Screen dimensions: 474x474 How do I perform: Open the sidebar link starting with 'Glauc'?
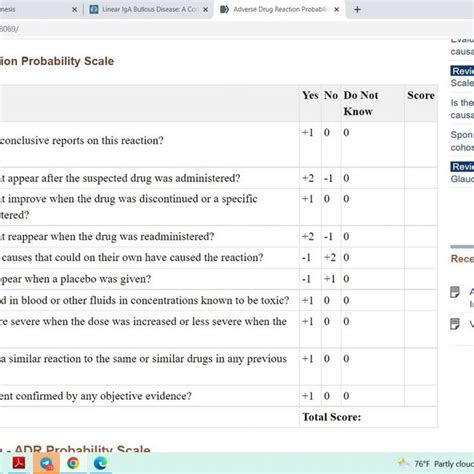tap(462, 179)
